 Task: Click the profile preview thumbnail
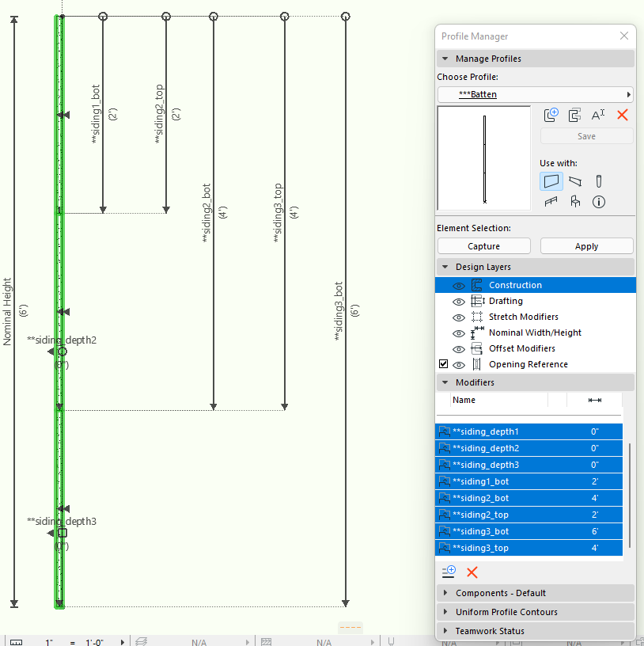coord(484,158)
